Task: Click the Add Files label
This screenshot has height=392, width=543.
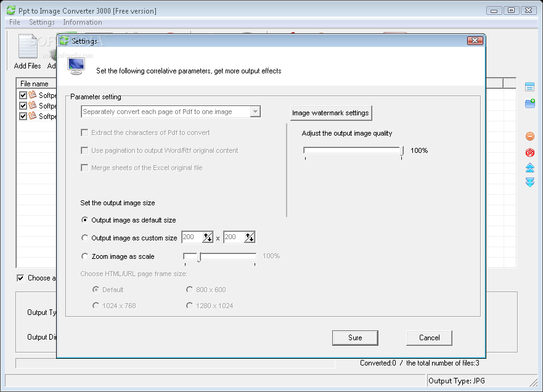Action: (27, 66)
